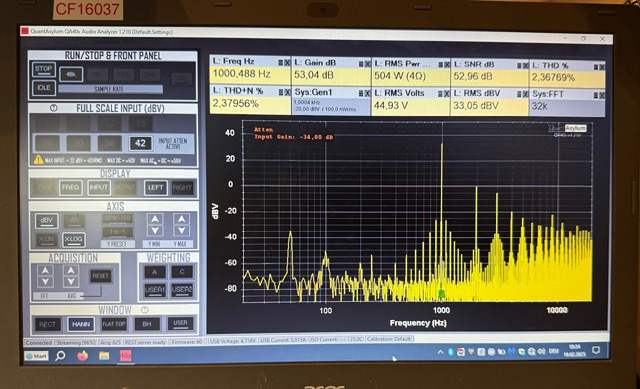Open the Sys:Gen1 tile menu icon
640x389 pixels.
click(361, 93)
